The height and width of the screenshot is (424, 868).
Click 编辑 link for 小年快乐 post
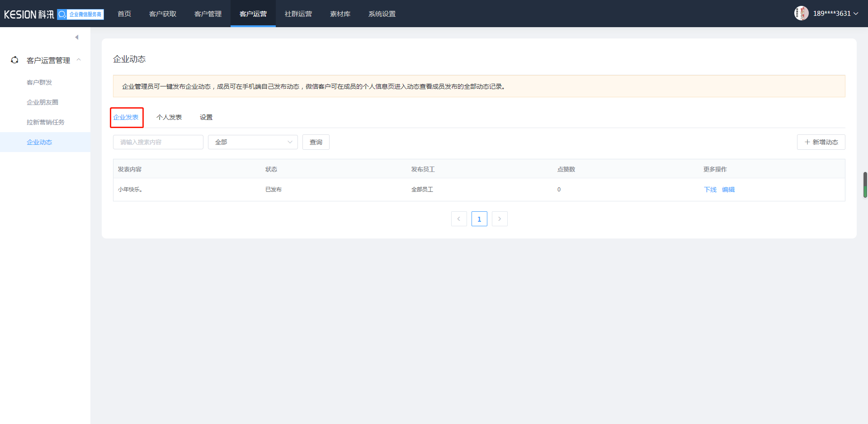[728, 190]
